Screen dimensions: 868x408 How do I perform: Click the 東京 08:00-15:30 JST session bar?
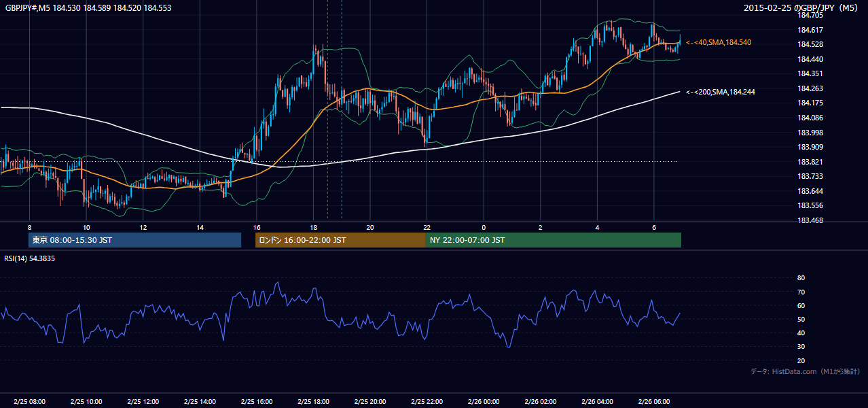tap(134, 240)
